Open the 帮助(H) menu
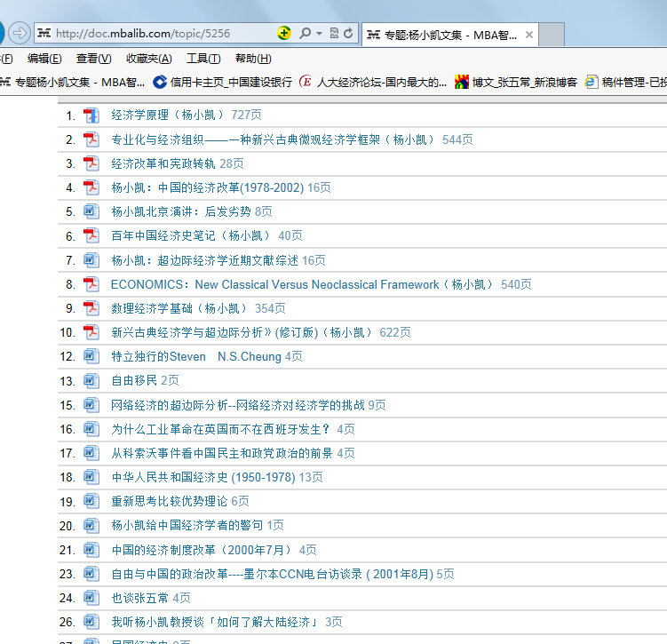The image size is (667, 644). [253, 59]
